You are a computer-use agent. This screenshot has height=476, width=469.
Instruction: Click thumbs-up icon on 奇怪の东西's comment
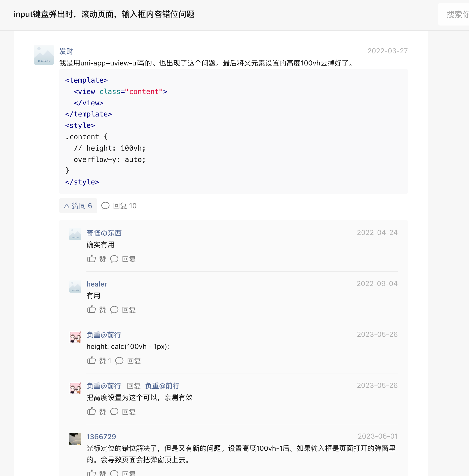pyautogui.click(x=91, y=259)
